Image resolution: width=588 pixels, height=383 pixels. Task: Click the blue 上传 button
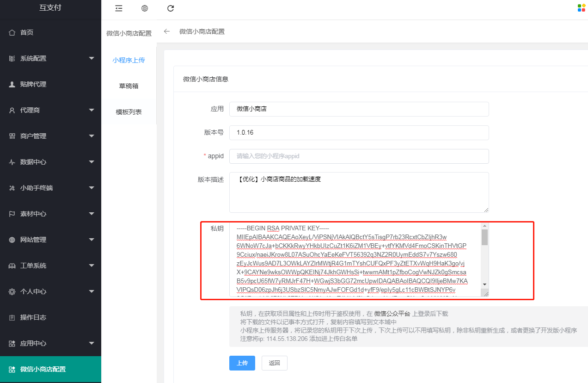click(x=242, y=363)
